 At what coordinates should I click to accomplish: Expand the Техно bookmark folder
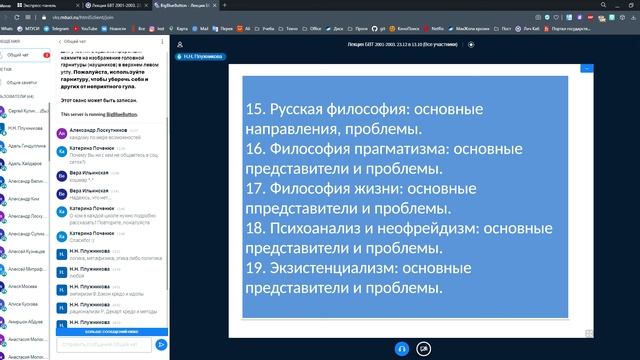pyautogui.click(x=288, y=29)
